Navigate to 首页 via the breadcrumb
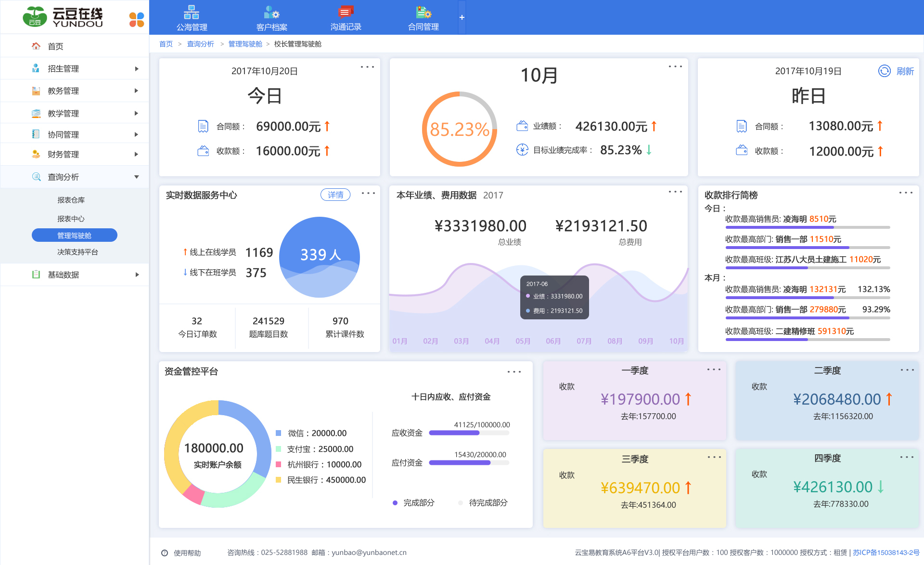 [166, 44]
